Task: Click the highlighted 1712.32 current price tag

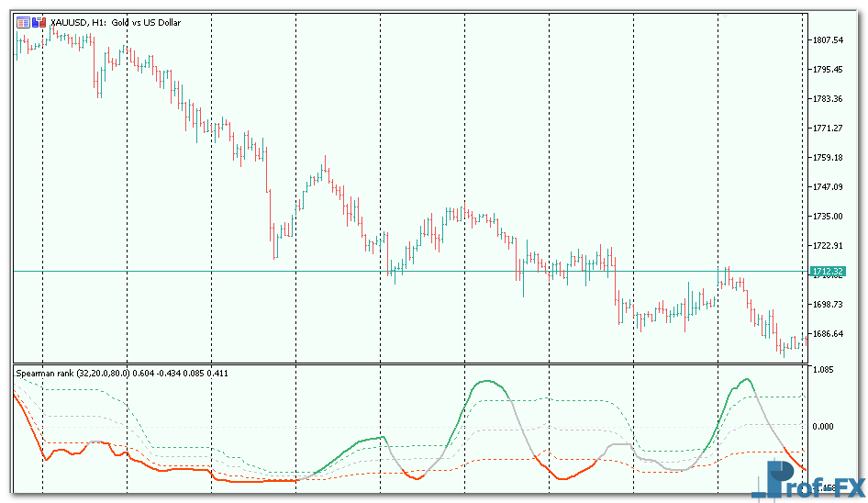Action: pos(828,272)
